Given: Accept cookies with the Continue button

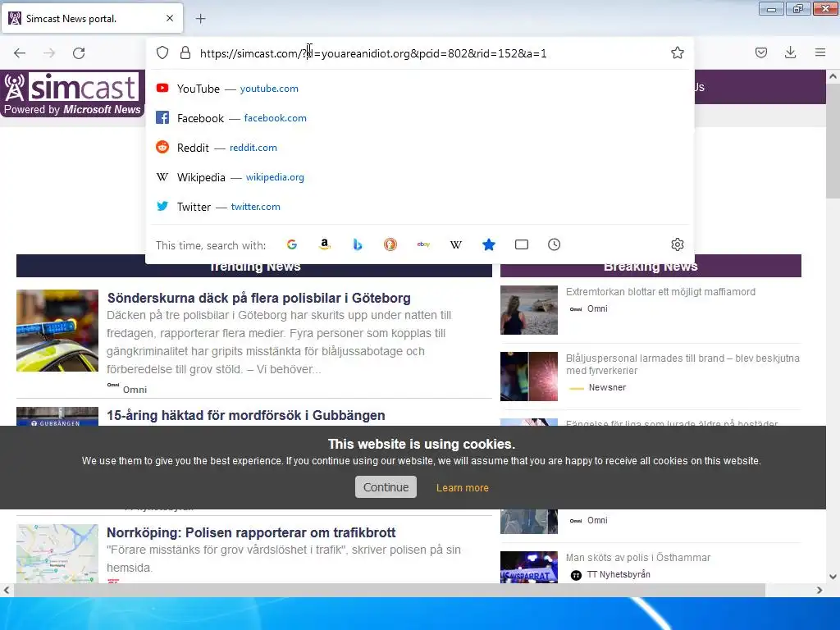Looking at the screenshot, I should click(386, 487).
